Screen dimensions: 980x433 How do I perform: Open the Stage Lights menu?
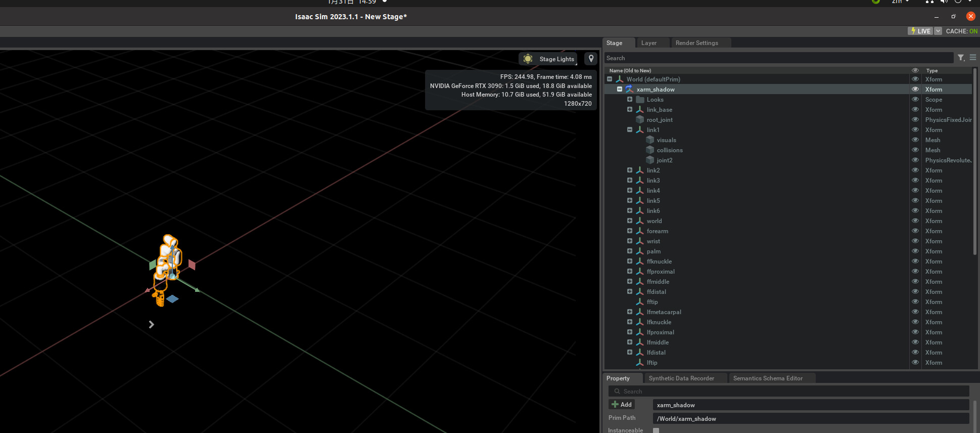(x=548, y=59)
